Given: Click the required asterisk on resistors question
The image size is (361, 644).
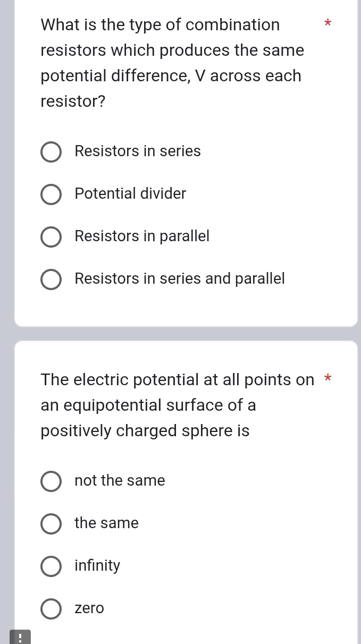Looking at the screenshot, I should click(328, 23).
